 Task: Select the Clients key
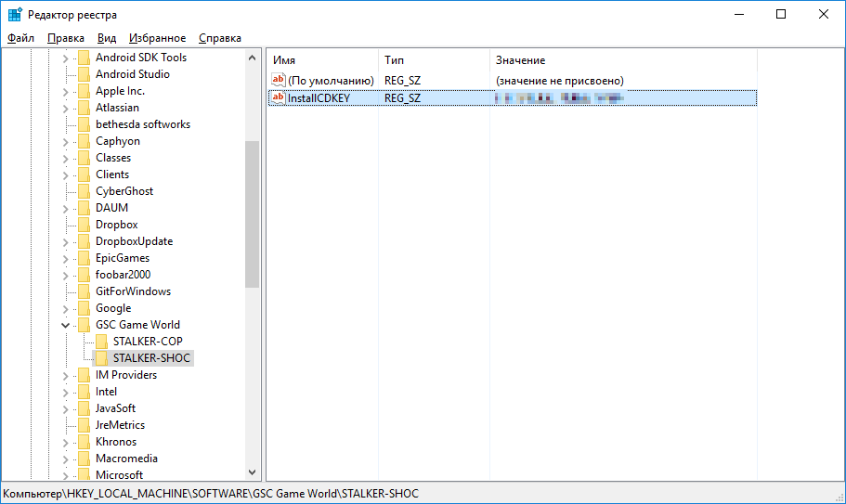[x=112, y=174]
